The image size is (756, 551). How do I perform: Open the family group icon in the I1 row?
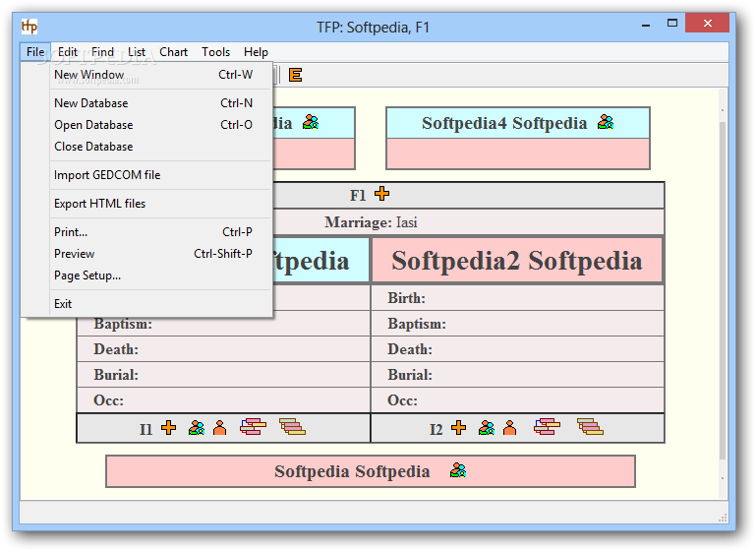[197, 427]
